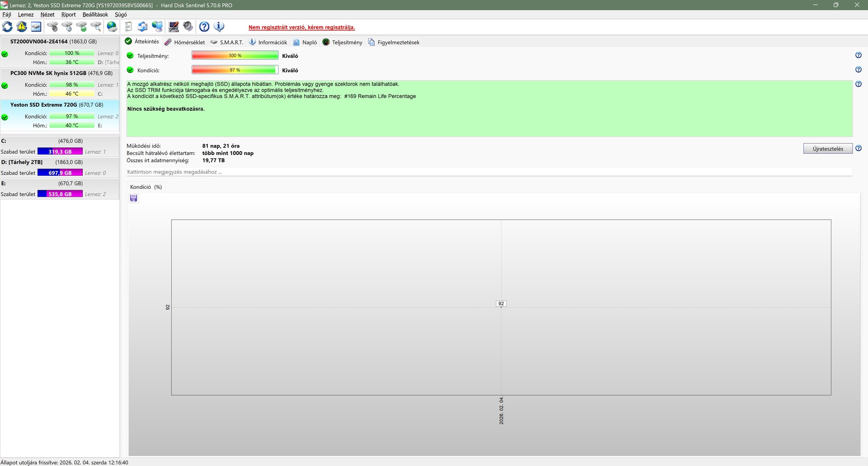Click '81 nap, 21 óra' working time value
The width and height of the screenshot is (868, 466).
coord(221,146)
